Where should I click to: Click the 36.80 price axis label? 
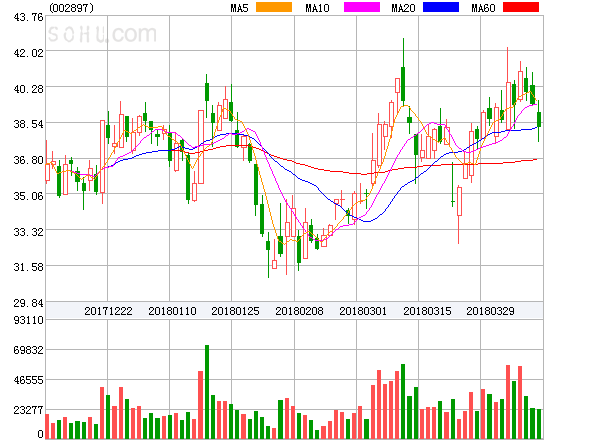(29, 160)
